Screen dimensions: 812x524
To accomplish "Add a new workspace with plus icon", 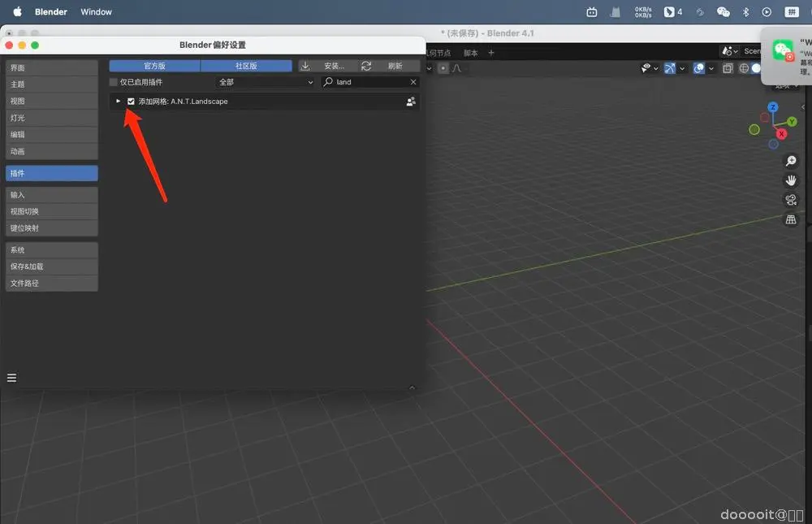I will point(491,52).
